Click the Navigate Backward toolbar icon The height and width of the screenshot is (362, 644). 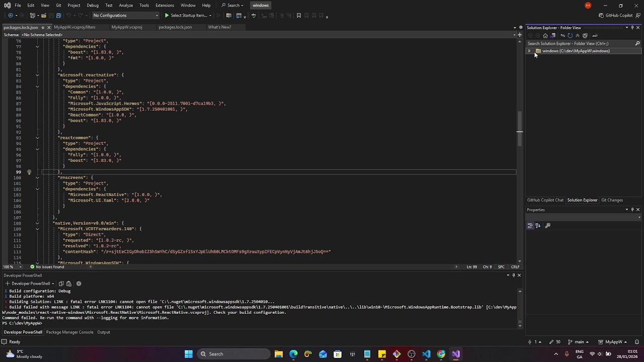click(x=10, y=16)
